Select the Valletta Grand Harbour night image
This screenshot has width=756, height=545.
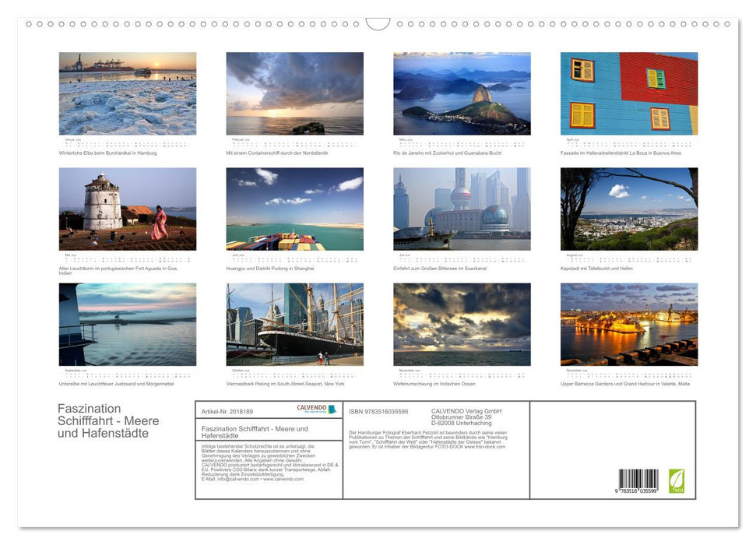tap(629, 324)
